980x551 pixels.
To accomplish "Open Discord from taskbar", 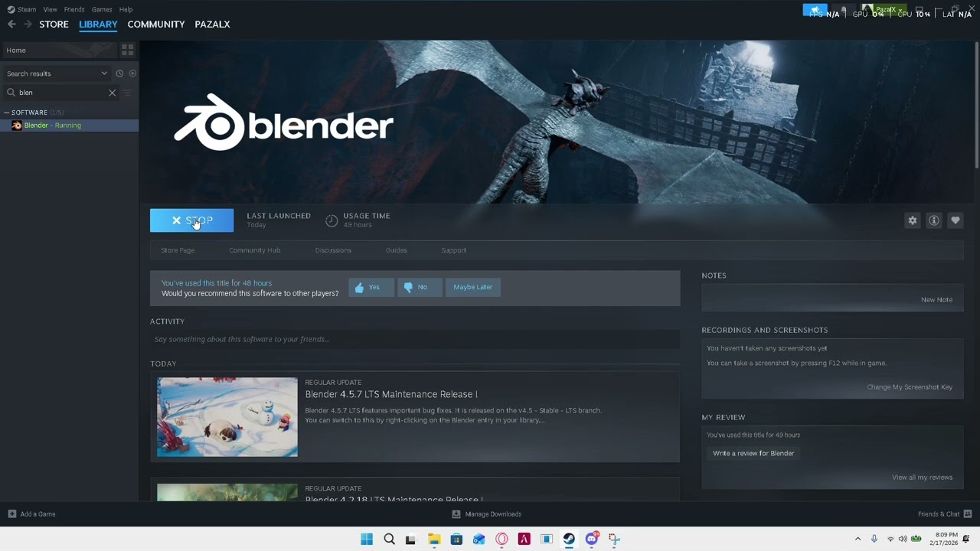I will click(x=592, y=540).
